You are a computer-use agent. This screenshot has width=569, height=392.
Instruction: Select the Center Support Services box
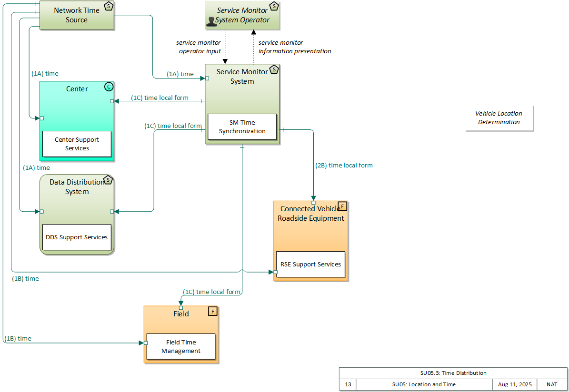[x=77, y=144]
